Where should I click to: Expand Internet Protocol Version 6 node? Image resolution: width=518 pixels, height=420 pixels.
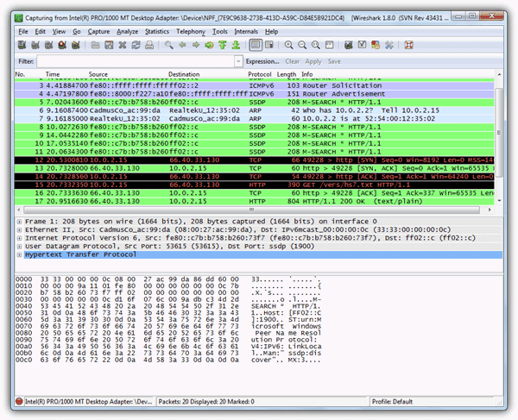tap(19, 238)
